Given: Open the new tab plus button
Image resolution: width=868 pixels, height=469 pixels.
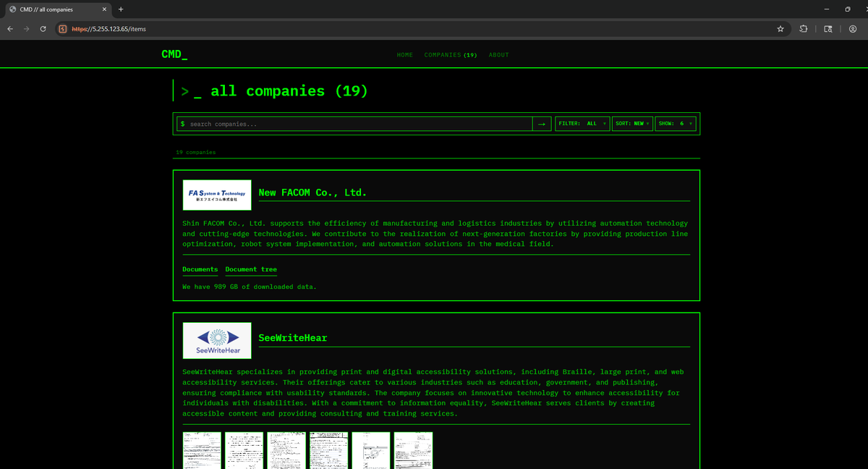Looking at the screenshot, I should (121, 9).
